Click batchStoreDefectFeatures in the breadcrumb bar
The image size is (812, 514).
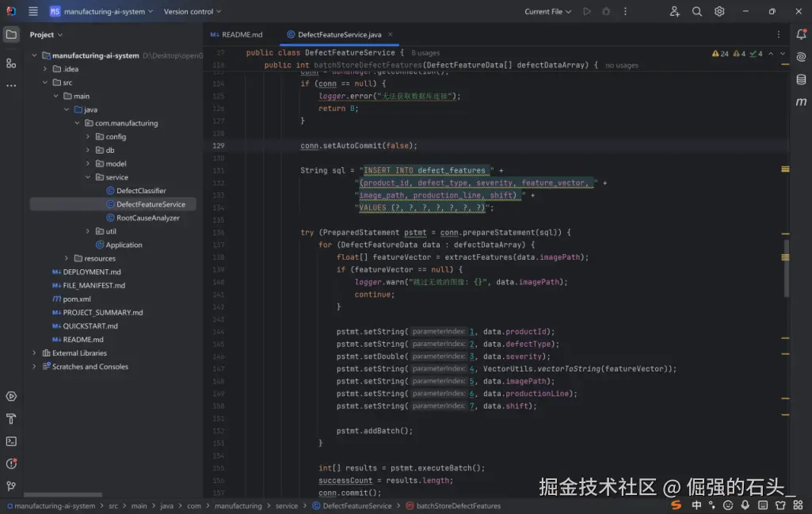[458, 505]
